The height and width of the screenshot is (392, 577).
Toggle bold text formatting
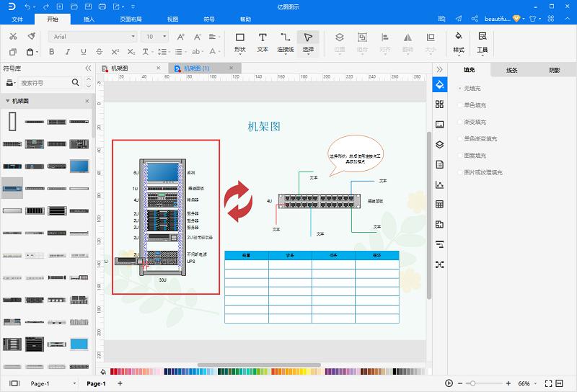(51, 52)
